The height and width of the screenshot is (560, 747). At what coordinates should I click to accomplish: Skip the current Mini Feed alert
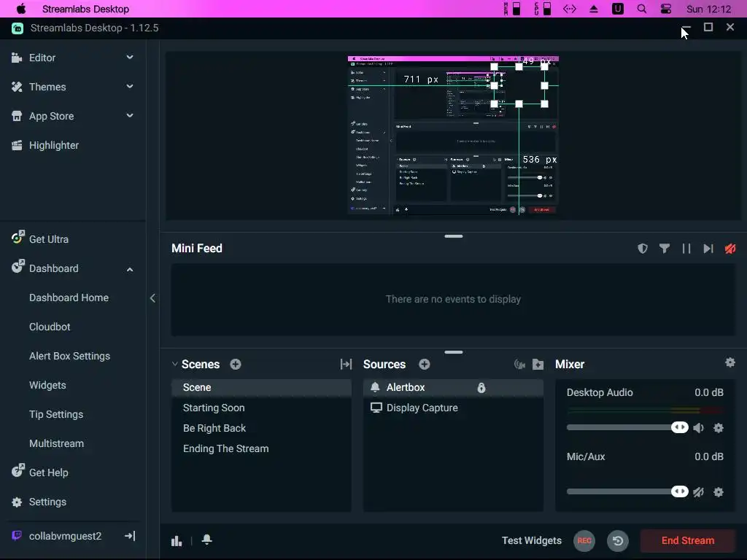[x=708, y=249]
